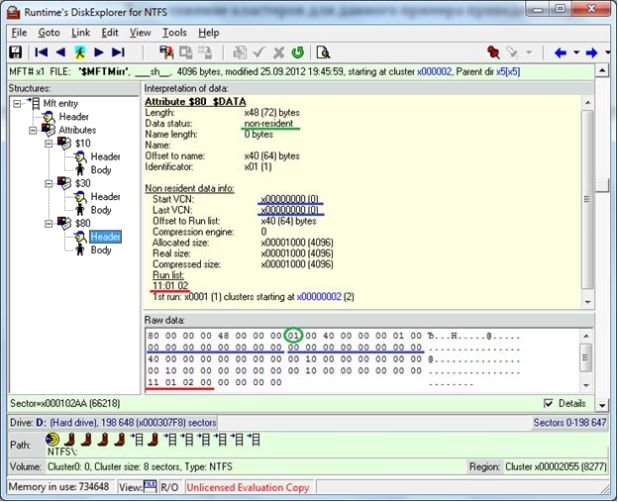Click Raw data scrollbar down arrow
Viewport: 618px width, 502px height.
(586, 385)
